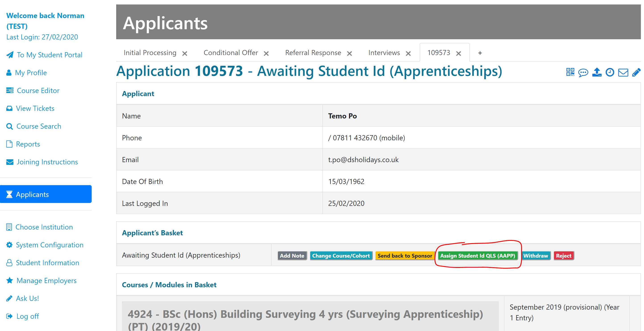The height and width of the screenshot is (331, 644).
Task: Close the Referral Response tab
Action: 350,53
